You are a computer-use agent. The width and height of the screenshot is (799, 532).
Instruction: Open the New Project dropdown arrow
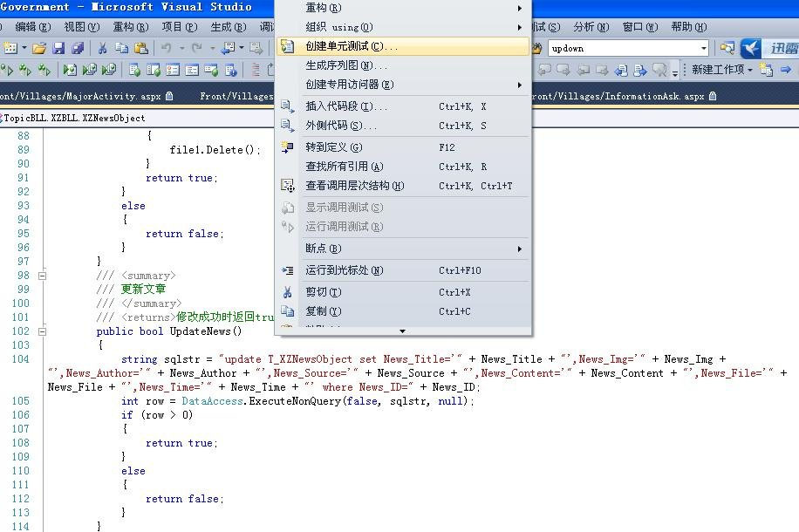[24, 49]
